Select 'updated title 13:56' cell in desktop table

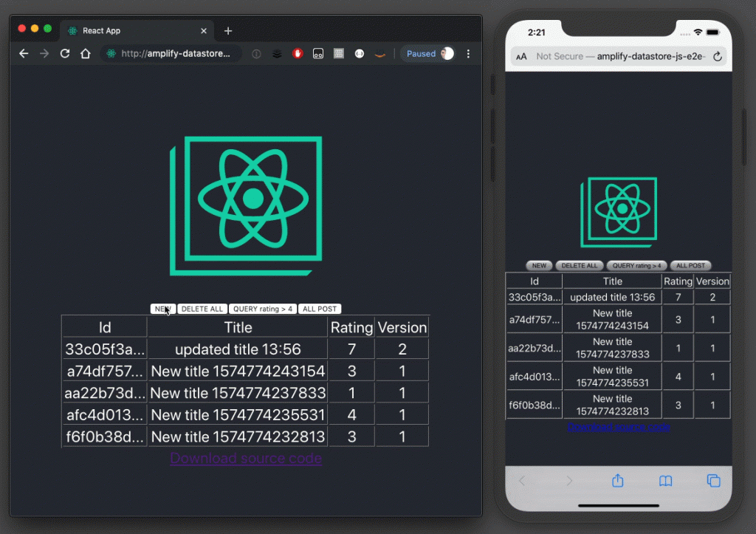click(238, 349)
